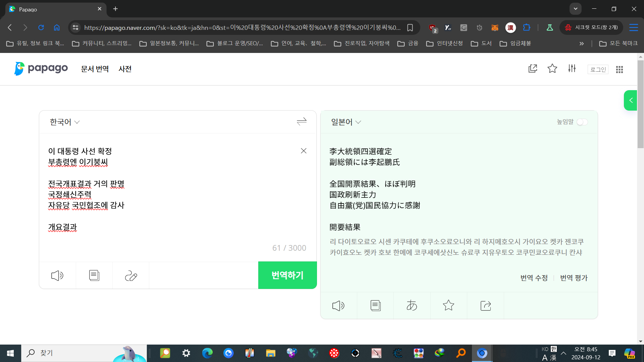
Task: Copy source text using copy icon
Action: 94,276
